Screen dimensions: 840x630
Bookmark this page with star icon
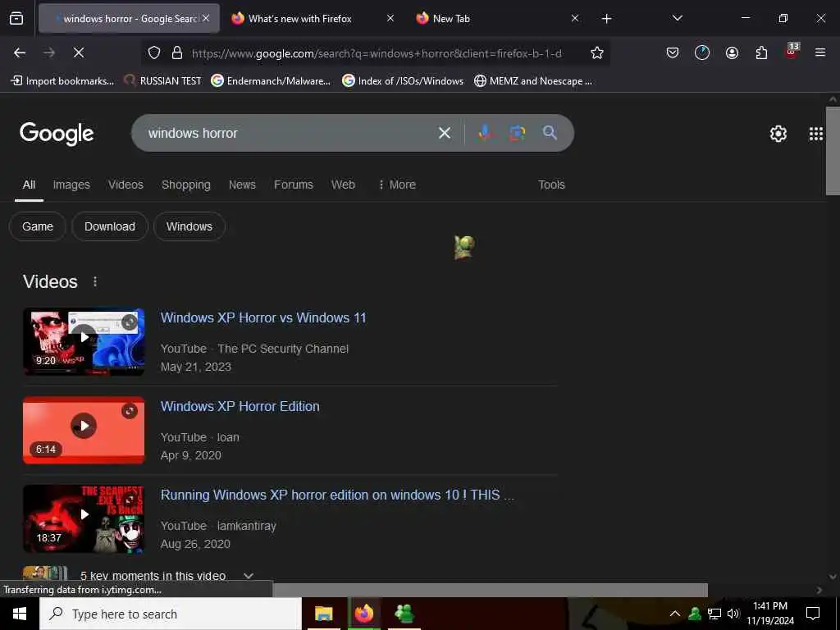point(597,53)
